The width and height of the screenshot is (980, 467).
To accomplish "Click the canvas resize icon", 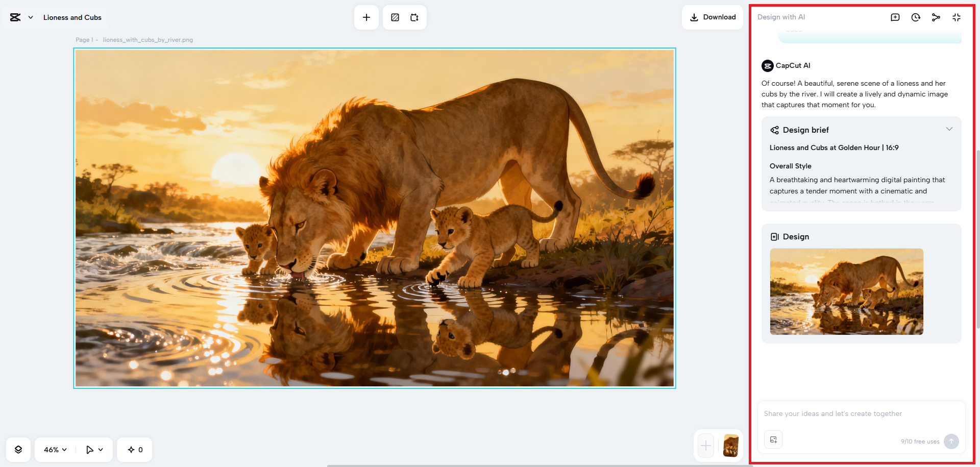I will pyautogui.click(x=414, y=17).
